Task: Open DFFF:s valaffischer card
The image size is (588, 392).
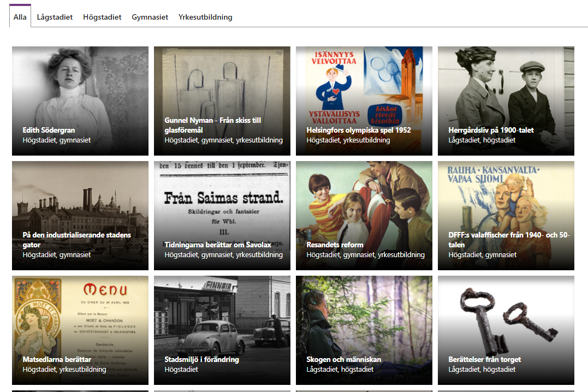Action: point(506,216)
